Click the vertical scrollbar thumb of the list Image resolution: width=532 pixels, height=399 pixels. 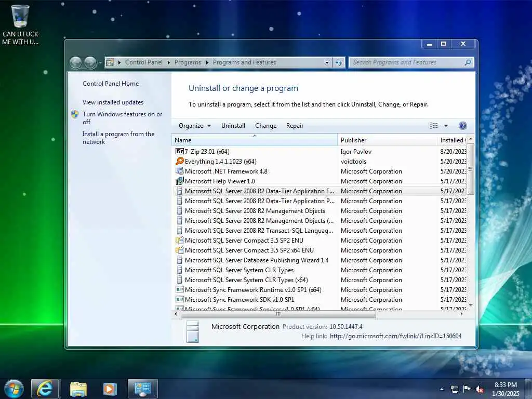point(470,169)
